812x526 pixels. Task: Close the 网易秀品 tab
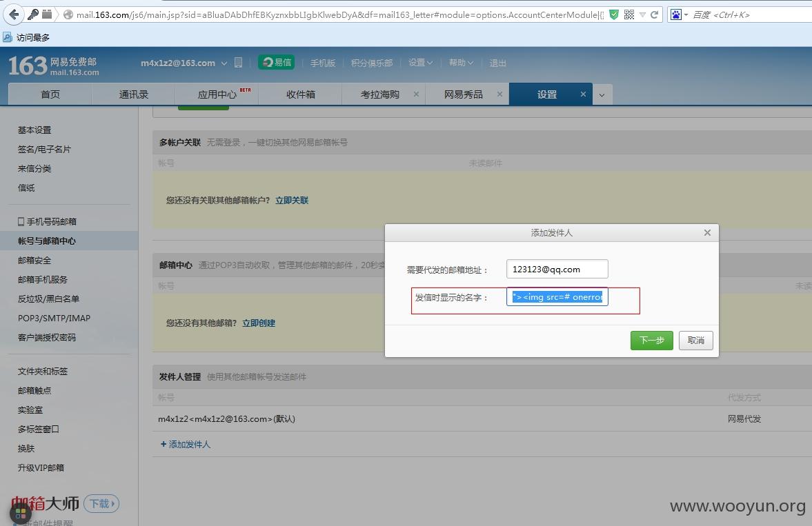(499, 94)
